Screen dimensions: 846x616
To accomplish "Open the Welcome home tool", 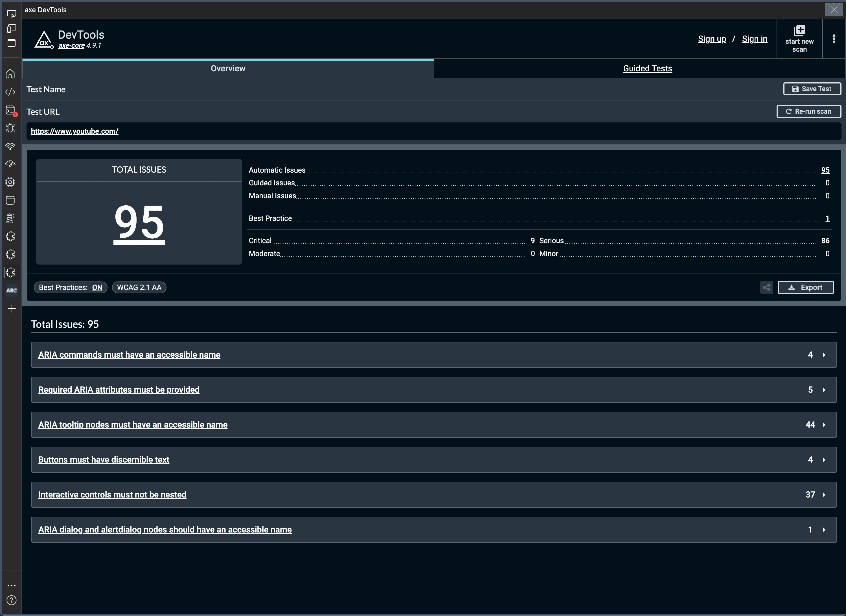I will click(x=10, y=74).
